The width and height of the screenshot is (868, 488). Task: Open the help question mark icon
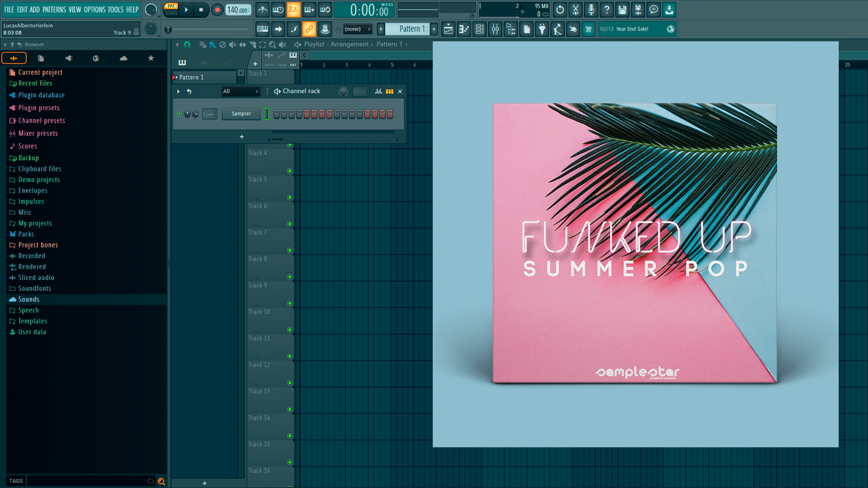[607, 10]
